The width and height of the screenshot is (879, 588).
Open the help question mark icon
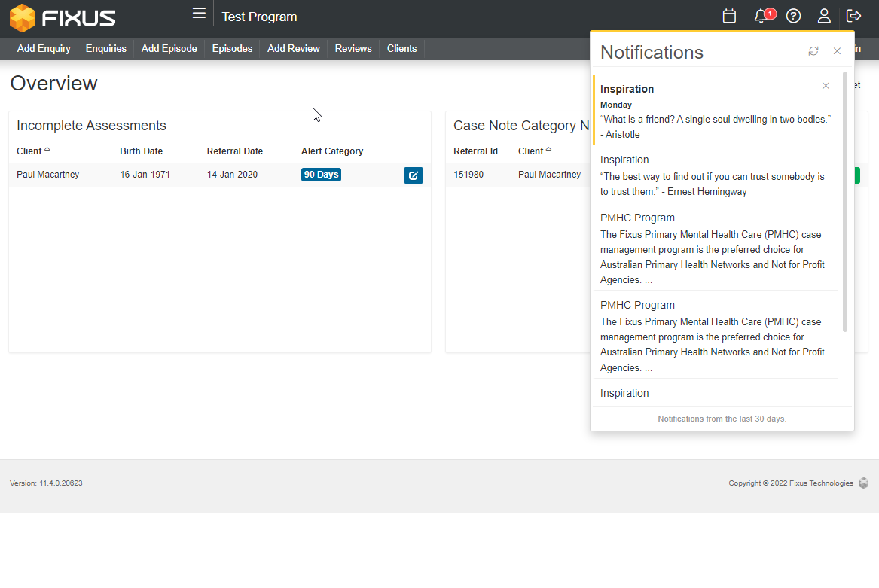[793, 16]
